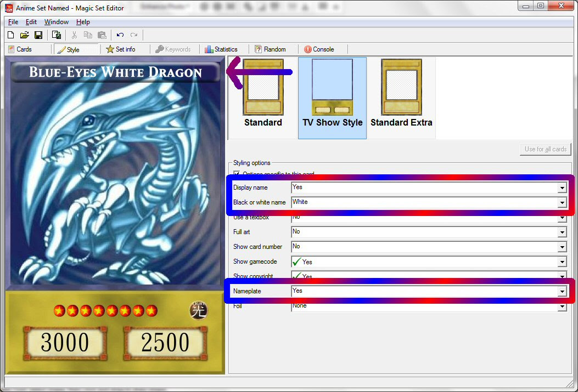Choose the Standard card style thumbnail

tap(263, 98)
